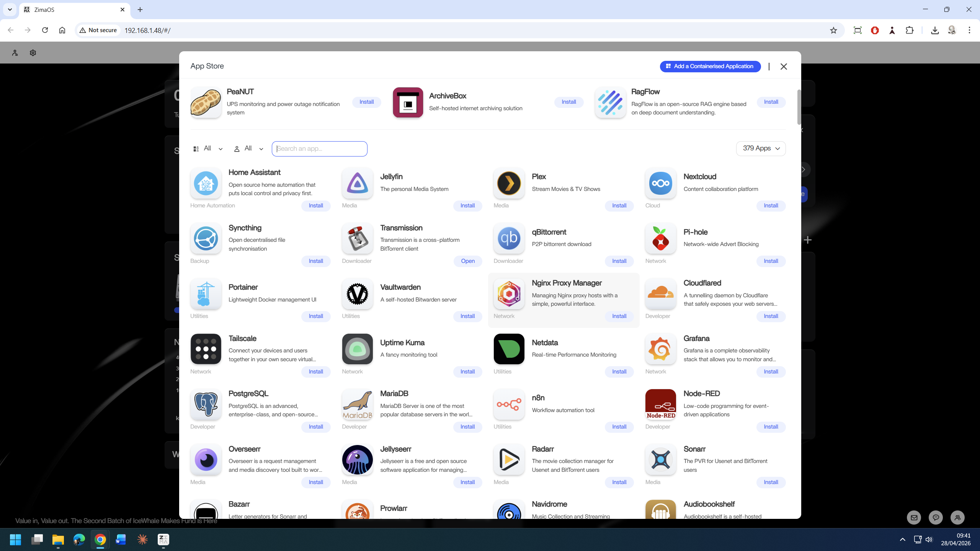The image size is (980, 551).
Task: Install the Grafana app
Action: click(x=771, y=372)
